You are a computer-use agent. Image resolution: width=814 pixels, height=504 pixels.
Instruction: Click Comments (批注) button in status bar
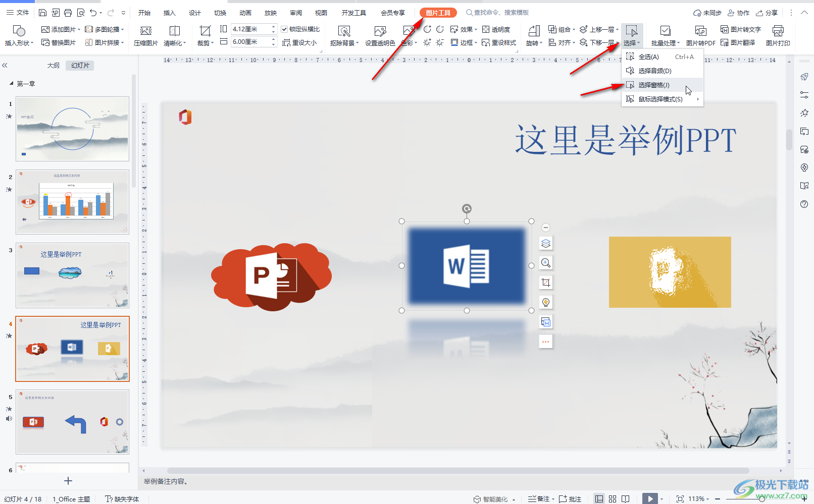tap(570, 499)
